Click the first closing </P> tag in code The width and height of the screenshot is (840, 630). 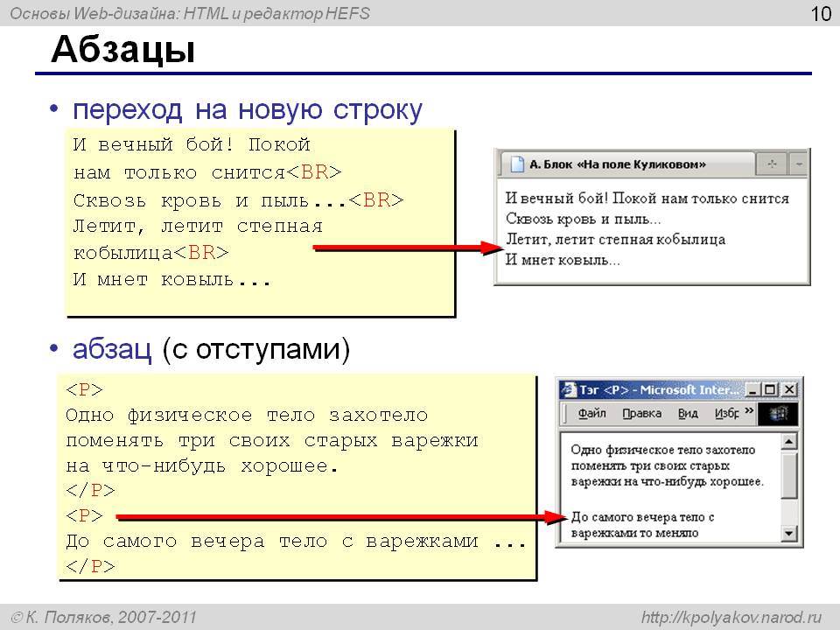[x=90, y=490]
